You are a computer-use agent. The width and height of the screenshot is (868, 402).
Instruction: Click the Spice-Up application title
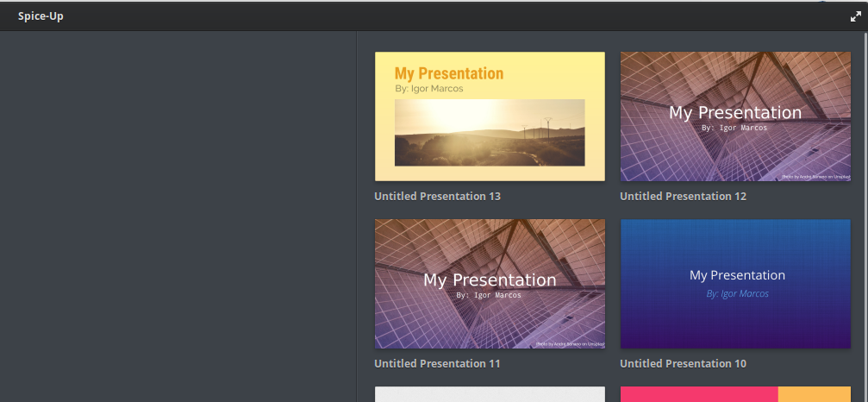(x=41, y=16)
